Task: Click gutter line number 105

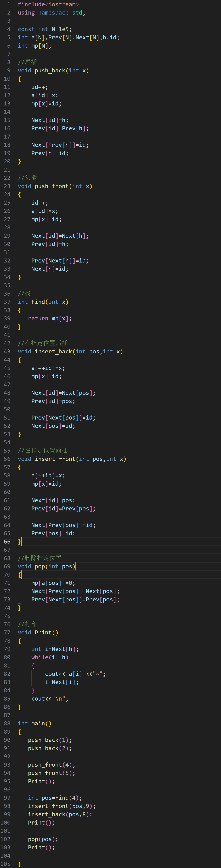Action: click(5, 864)
